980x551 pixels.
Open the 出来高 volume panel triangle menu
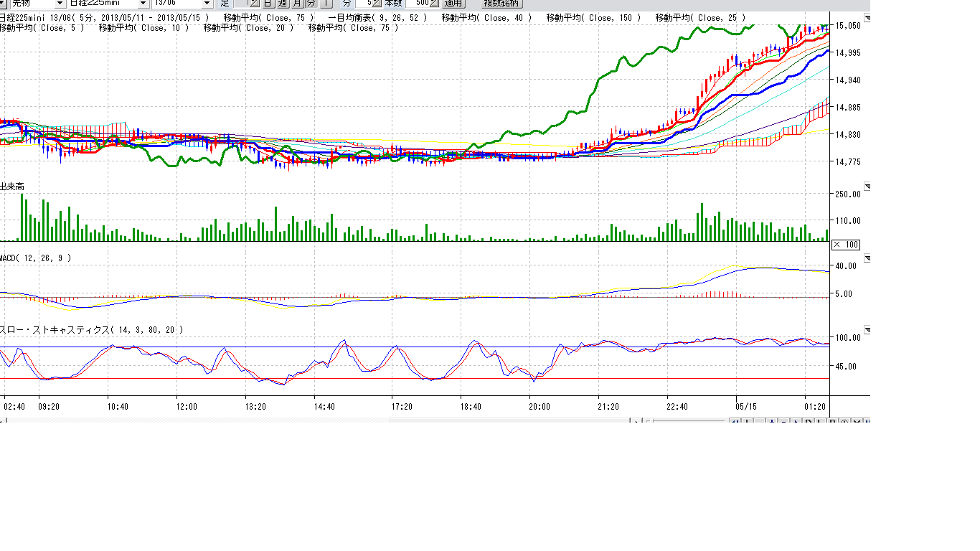pyautogui.click(x=867, y=187)
